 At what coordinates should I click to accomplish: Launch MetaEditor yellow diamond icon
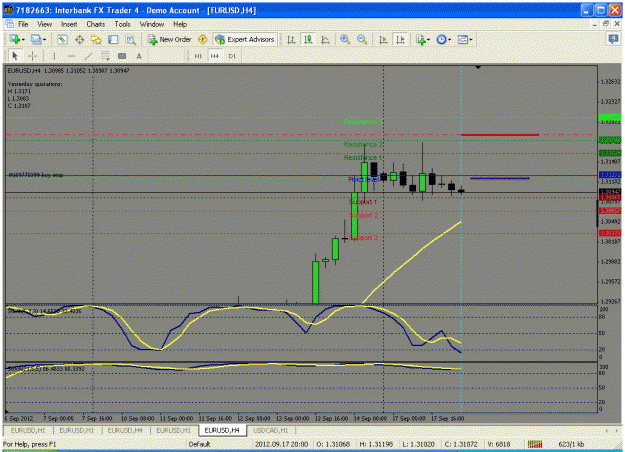[x=202, y=39]
